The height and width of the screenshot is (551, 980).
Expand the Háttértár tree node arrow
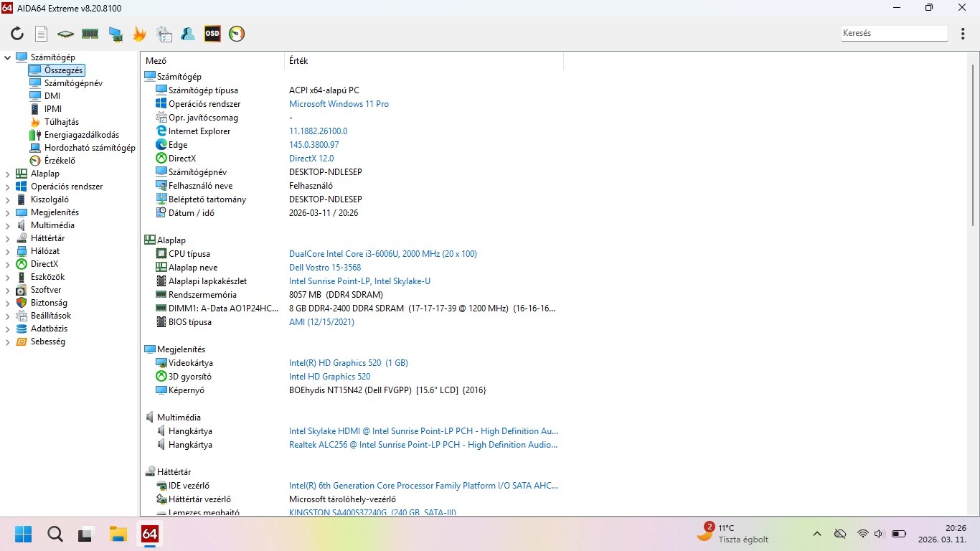click(x=8, y=238)
